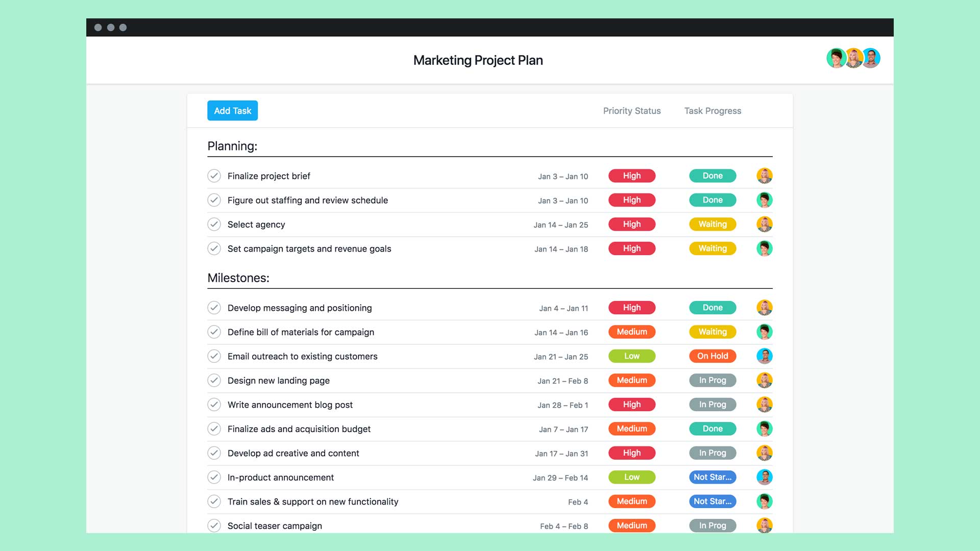Open task name Select agency
Image resolution: width=980 pixels, height=551 pixels.
[x=256, y=224]
